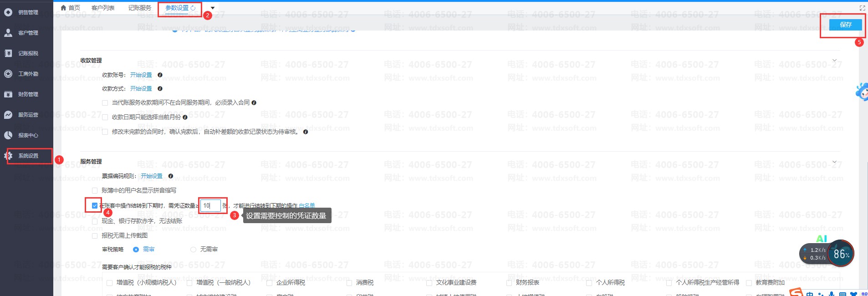Image resolution: width=868 pixels, height=296 pixels.
Task: Open 报表中心 from the sidebar
Action: [28, 135]
